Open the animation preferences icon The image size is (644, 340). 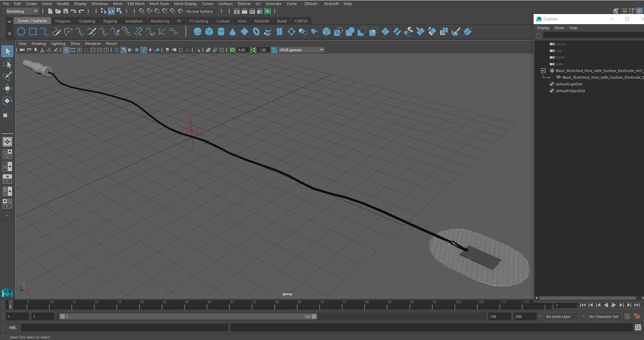point(637,316)
